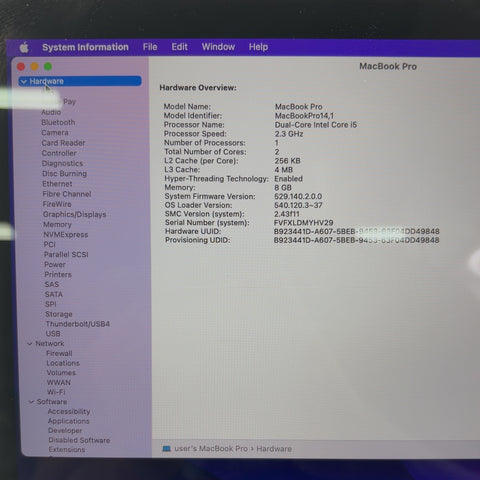The image size is (480, 480).
Task: Click the System Firmware Version 529.140.2.0.0
Action: (x=298, y=196)
